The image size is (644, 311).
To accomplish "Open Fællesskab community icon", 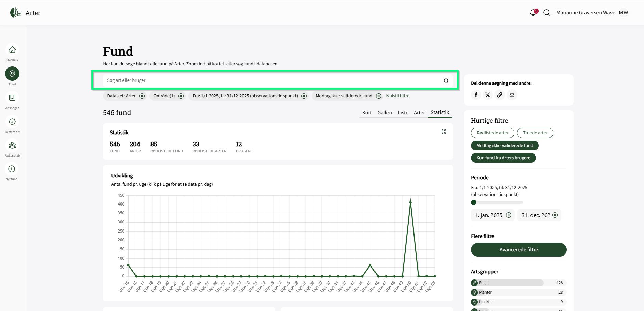I will click(12, 146).
